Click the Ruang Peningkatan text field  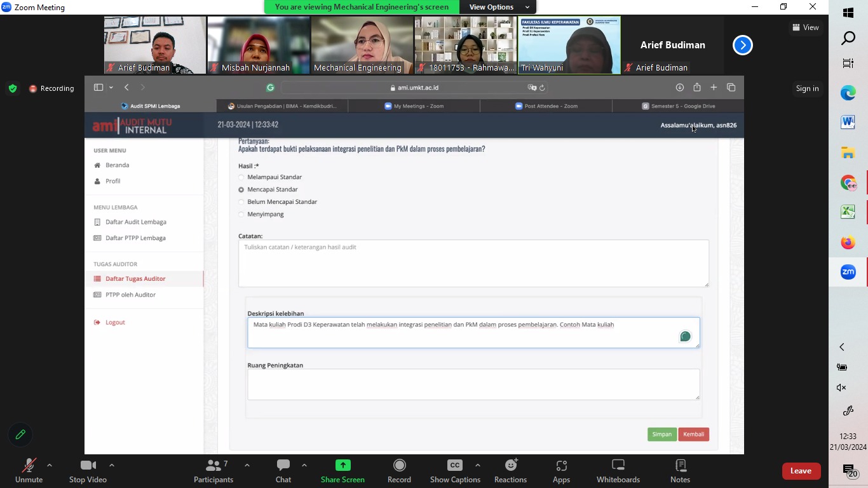coord(473,384)
